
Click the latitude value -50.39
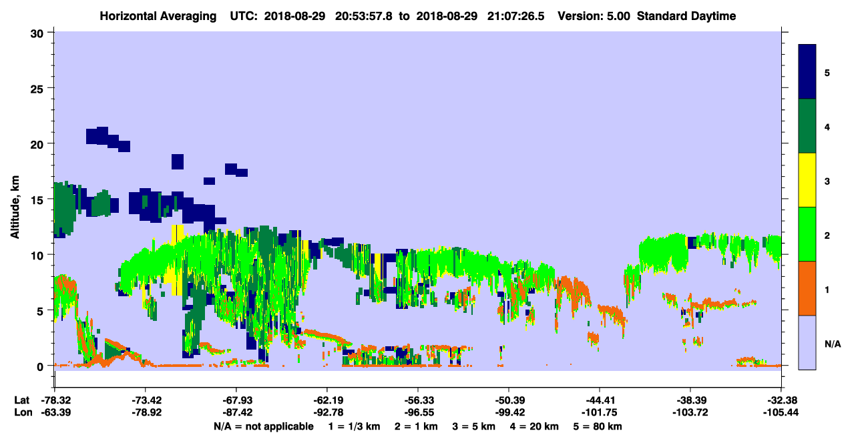[x=509, y=400]
